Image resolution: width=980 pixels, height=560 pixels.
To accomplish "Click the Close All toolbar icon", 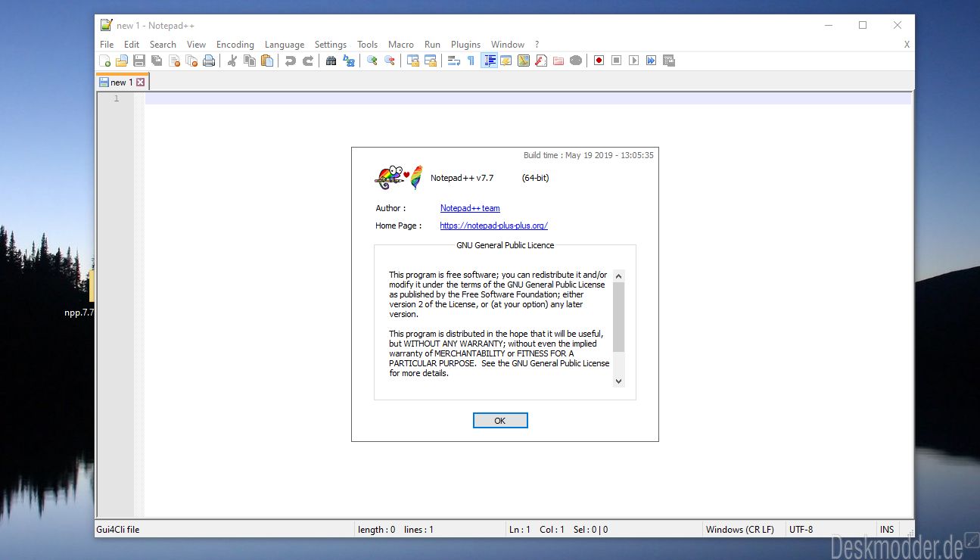I will 191,61.
